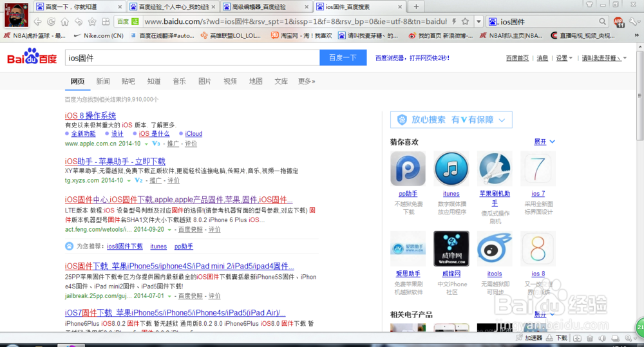Screen dimensions: 644x347
Task: Open iOS 8 操作系统 result link
Action: click(90, 115)
